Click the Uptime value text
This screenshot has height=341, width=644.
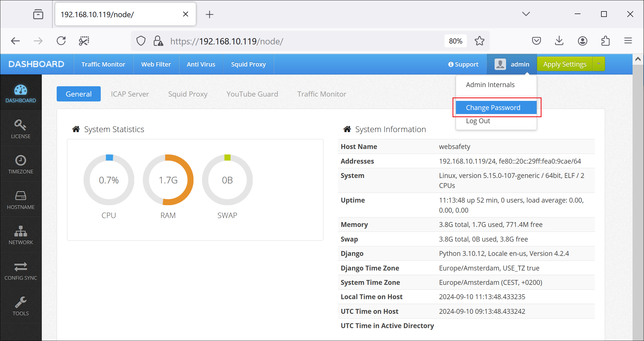pos(511,205)
